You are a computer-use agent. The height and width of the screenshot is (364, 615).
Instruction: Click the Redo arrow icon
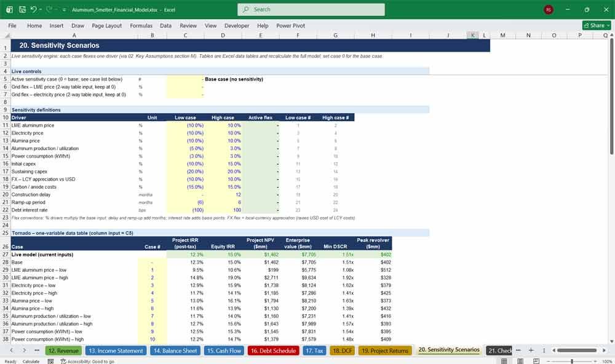[x=49, y=9]
